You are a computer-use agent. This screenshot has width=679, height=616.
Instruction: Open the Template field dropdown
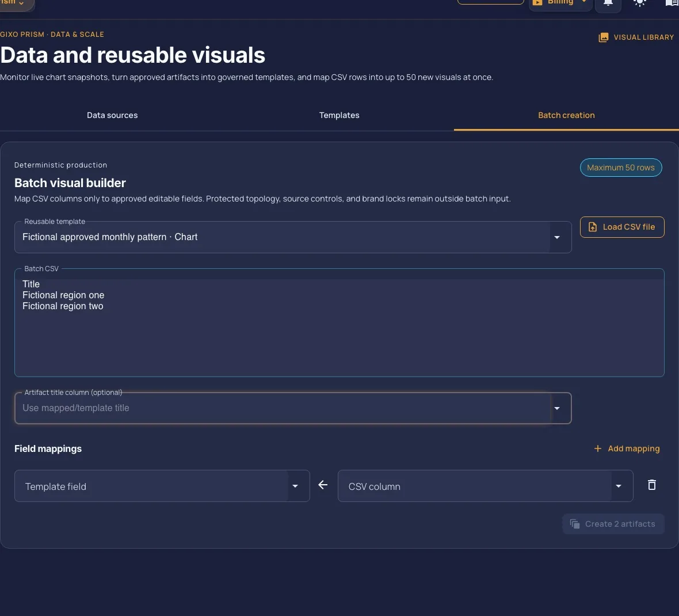[162, 486]
